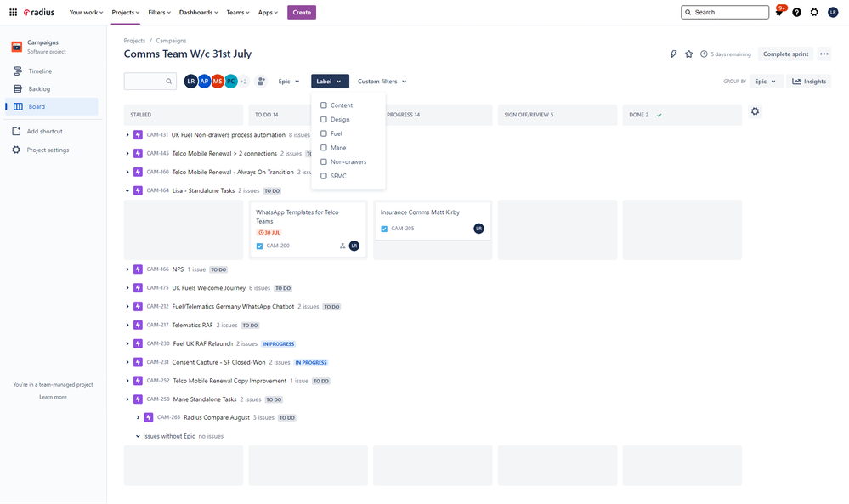Check the Fuel label

(x=323, y=133)
